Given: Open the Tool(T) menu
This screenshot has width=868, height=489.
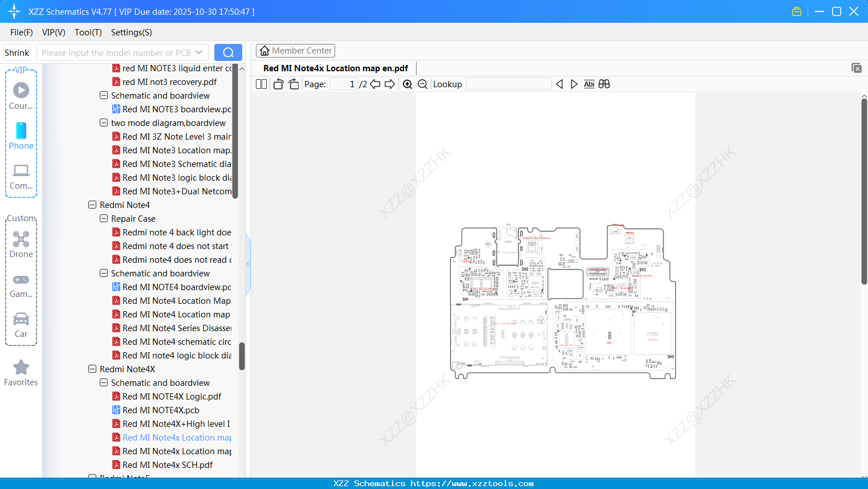Looking at the screenshot, I should (x=88, y=32).
